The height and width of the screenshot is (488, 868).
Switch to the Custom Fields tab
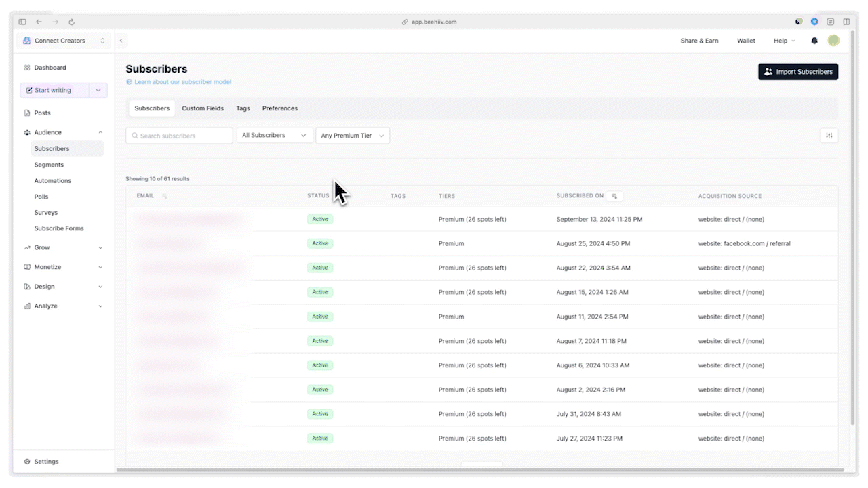(x=203, y=108)
